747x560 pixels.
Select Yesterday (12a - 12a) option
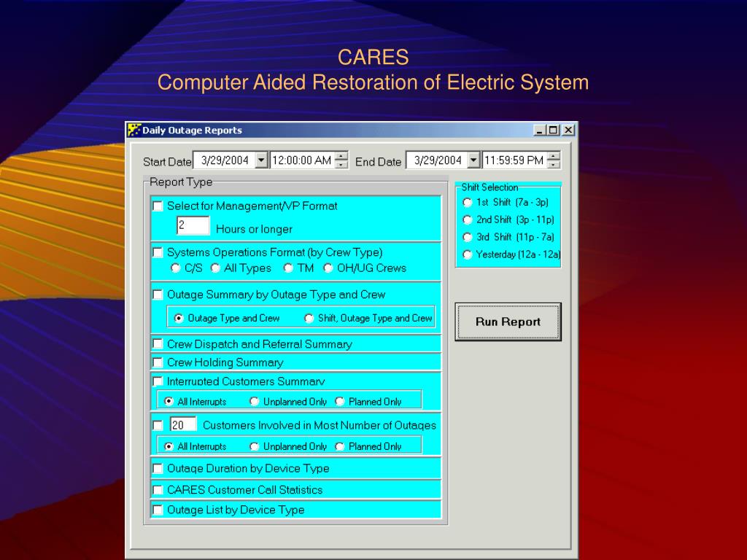click(x=468, y=254)
